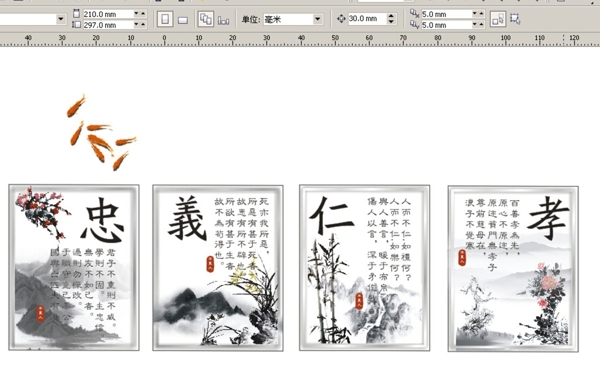The width and height of the screenshot is (600, 387).
Task: Click the dashed selection box icon
Action: [x=515, y=19]
